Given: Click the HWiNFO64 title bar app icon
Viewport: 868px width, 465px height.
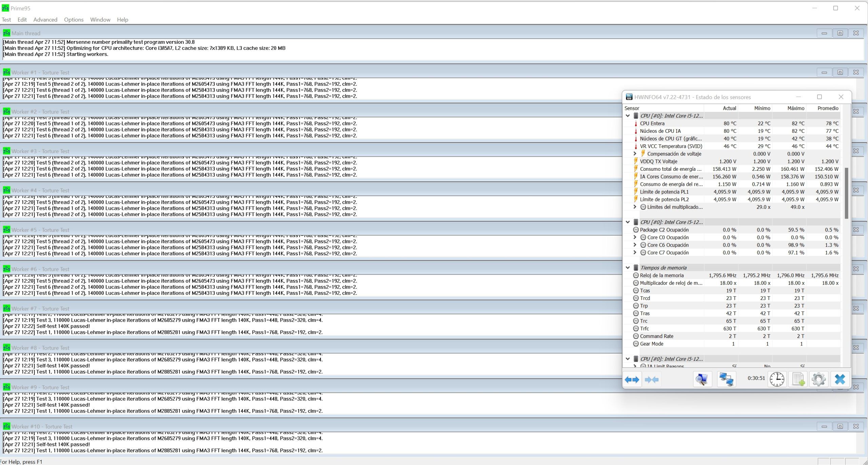Looking at the screenshot, I should (x=629, y=97).
